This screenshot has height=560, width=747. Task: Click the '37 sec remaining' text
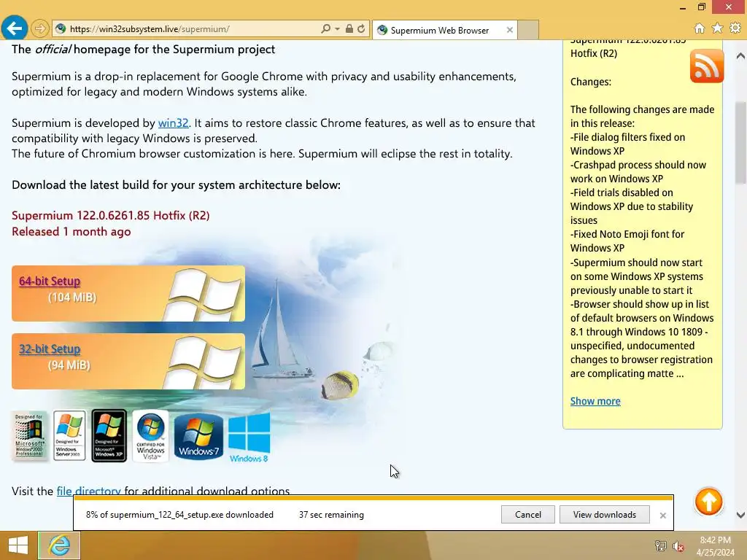click(331, 514)
